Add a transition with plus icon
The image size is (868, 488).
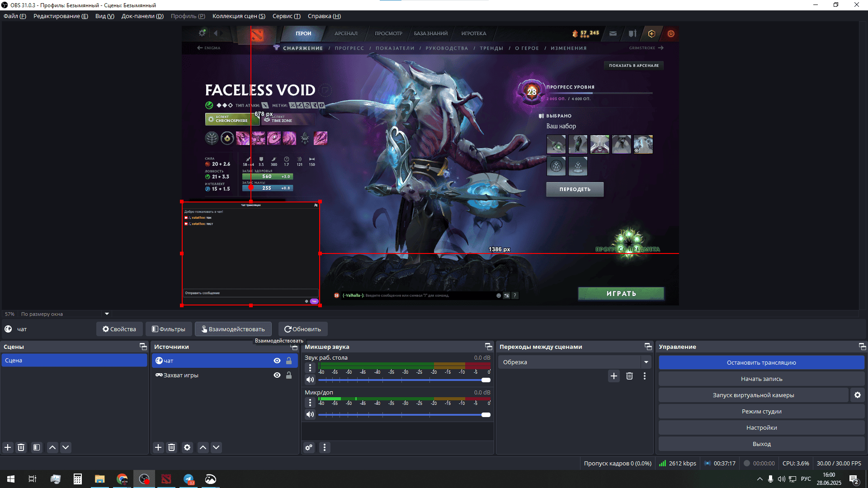pos(614,376)
